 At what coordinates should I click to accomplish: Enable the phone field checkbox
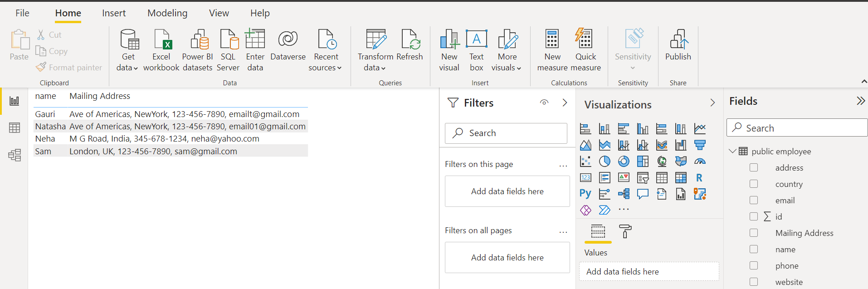(x=754, y=265)
